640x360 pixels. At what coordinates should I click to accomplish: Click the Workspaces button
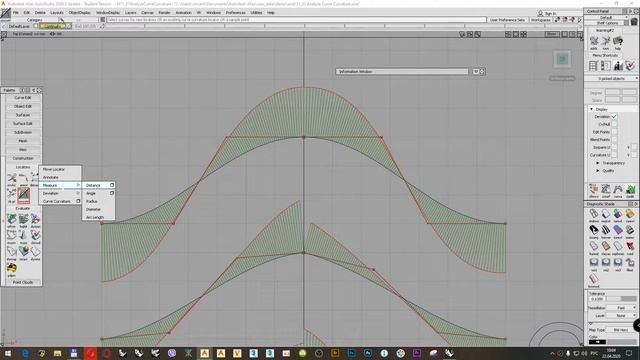click(540, 20)
